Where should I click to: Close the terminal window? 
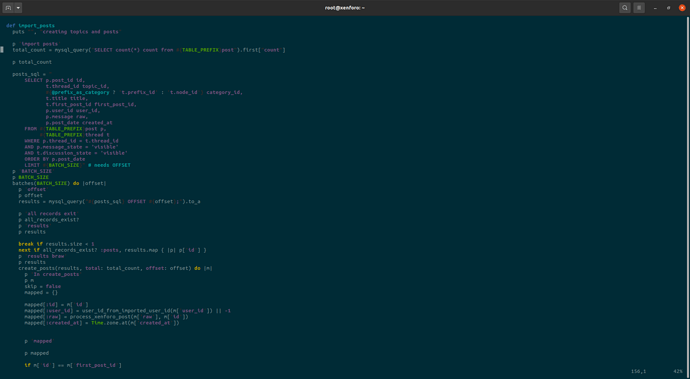coord(682,7)
